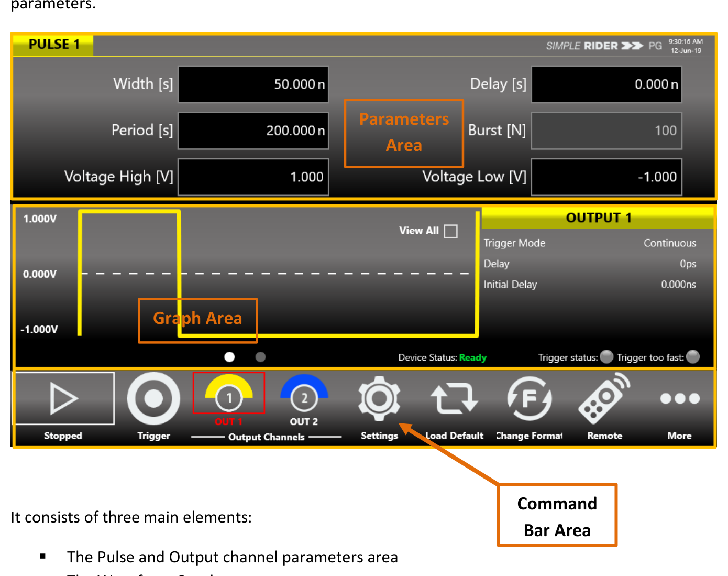
Task: Open the Remote control icon
Action: [x=604, y=398]
